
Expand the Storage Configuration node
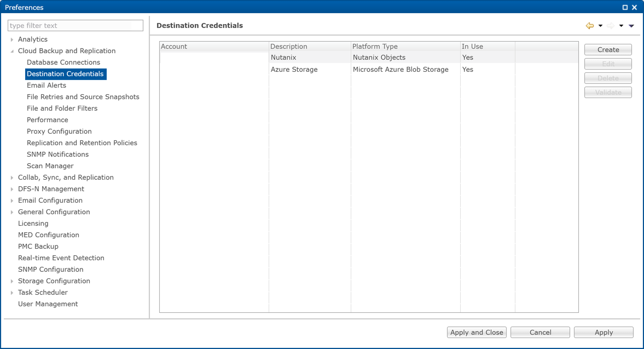coord(12,281)
